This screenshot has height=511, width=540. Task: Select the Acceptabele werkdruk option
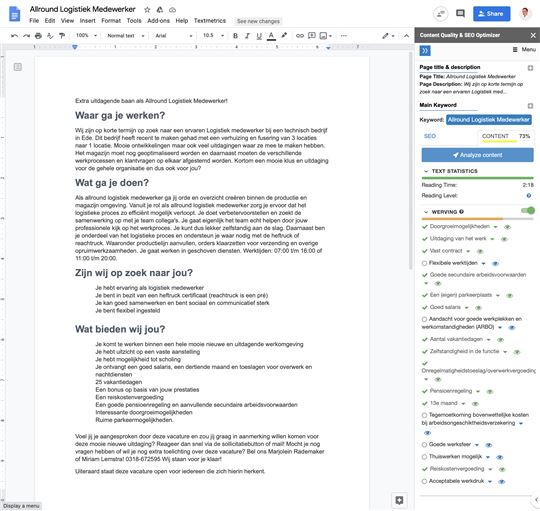424,481
